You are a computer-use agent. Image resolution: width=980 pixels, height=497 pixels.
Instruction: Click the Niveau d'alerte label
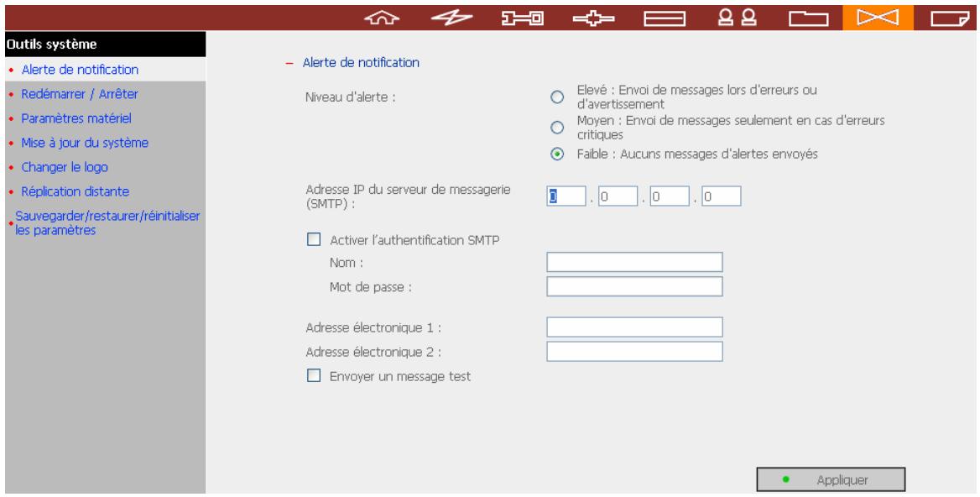(350, 97)
